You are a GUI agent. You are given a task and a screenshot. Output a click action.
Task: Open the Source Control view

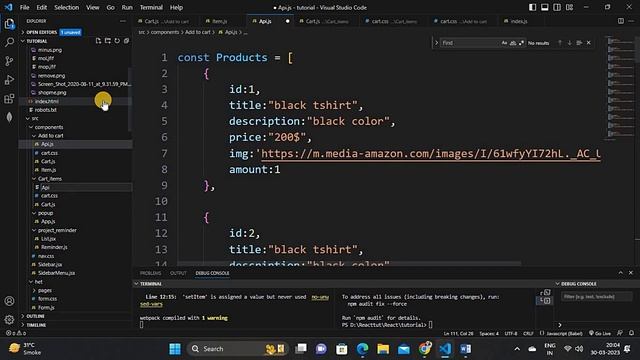(x=9, y=61)
